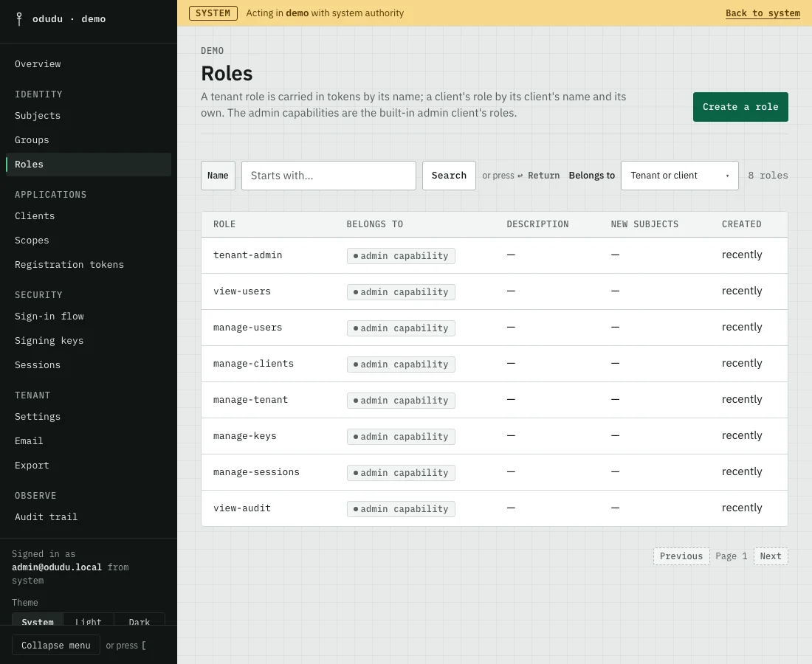Switch to the Dark theme

tap(140, 619)
